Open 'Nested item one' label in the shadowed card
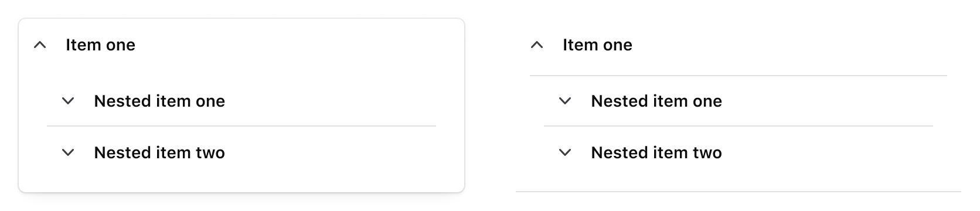The height and width of the screenshot is (211, 980). click(x=159, y=101)
